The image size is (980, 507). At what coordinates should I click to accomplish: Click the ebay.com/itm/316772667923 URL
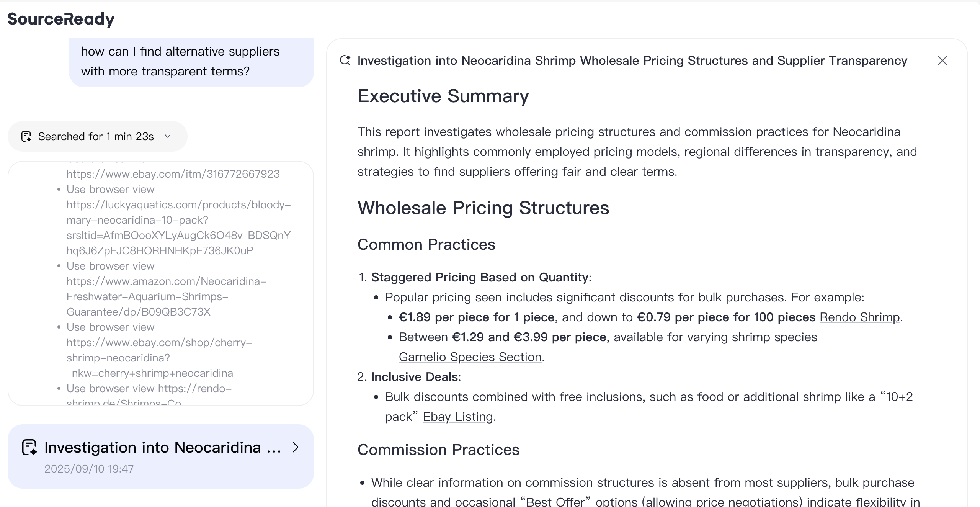(173, 174)
